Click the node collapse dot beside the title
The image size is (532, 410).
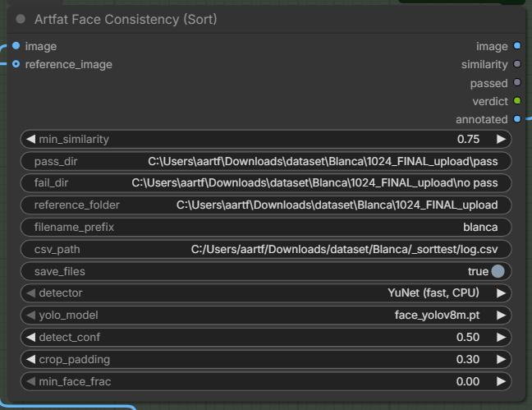(x=21, y=20)
